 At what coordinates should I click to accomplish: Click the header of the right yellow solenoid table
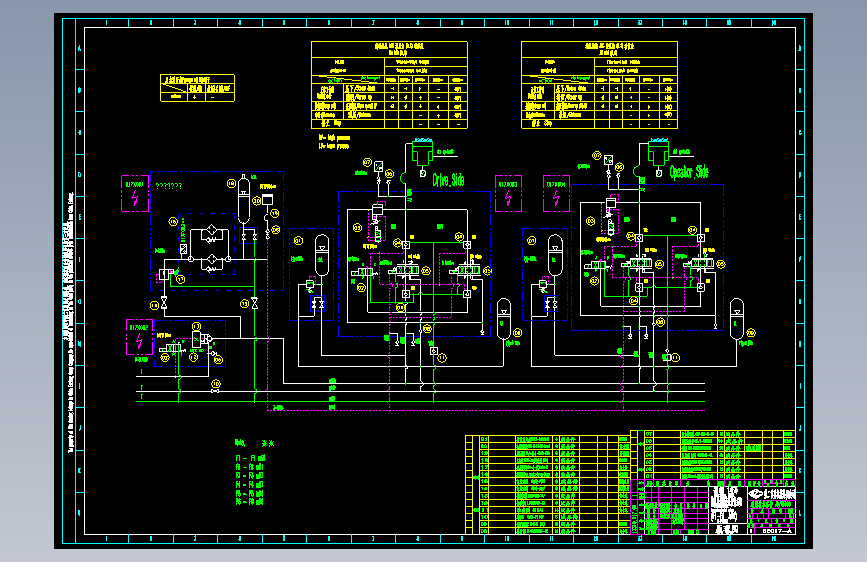599,49
